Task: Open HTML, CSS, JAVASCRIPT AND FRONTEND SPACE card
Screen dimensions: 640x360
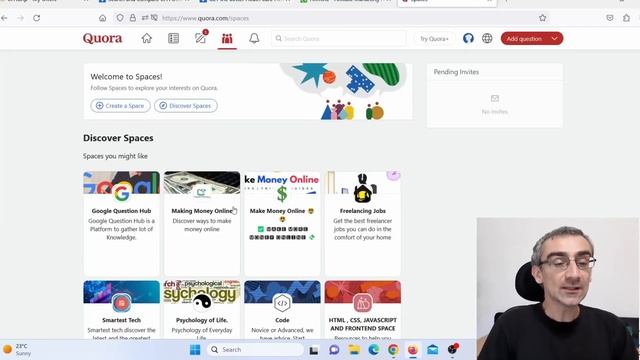Action: click(362, 310)
